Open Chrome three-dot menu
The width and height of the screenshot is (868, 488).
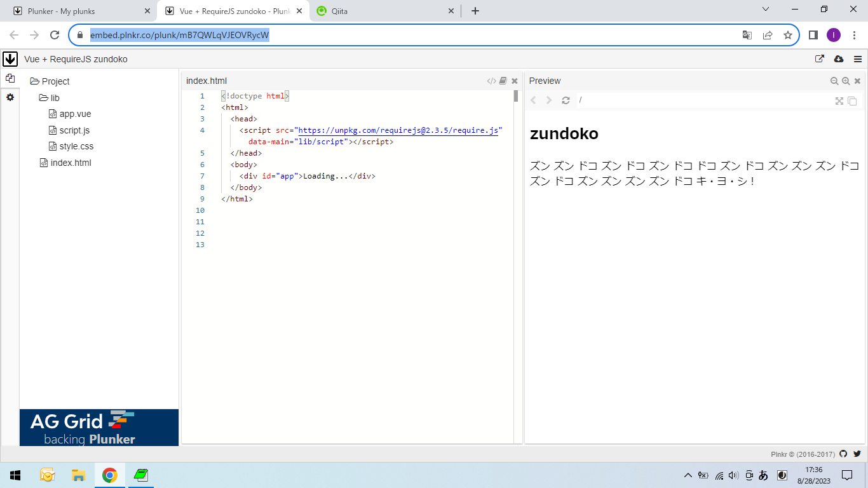click(854, 35)
